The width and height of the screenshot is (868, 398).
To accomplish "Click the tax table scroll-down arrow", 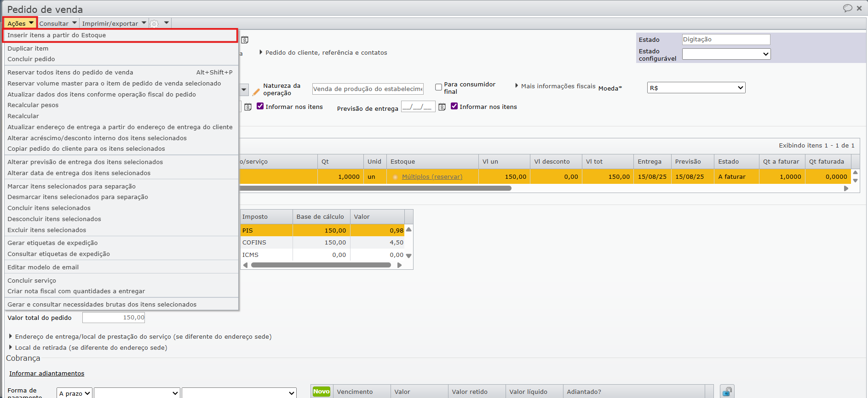I will click(x=408, y=256).
